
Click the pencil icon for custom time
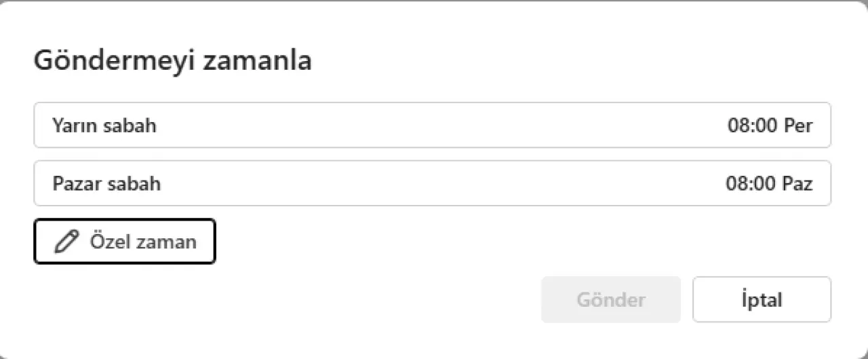coord(66,242)
